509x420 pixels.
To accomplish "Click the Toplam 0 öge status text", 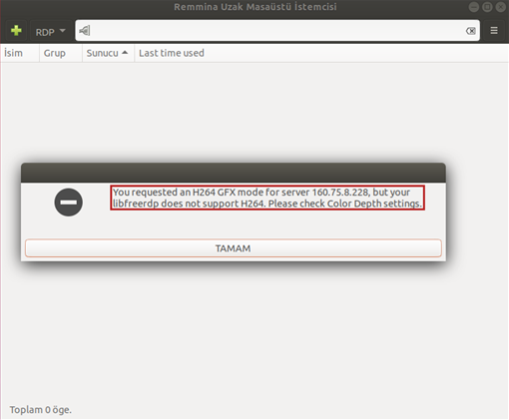I will coord(40,410).
